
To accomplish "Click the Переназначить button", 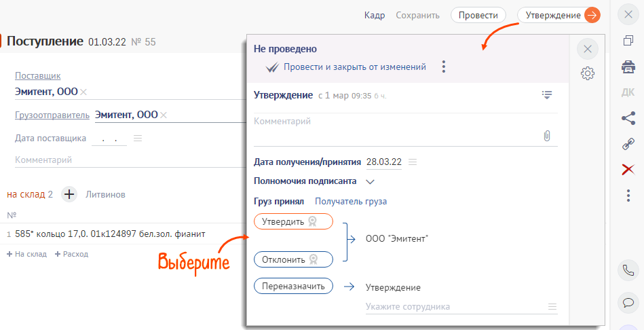I will [x=293, y=286].
